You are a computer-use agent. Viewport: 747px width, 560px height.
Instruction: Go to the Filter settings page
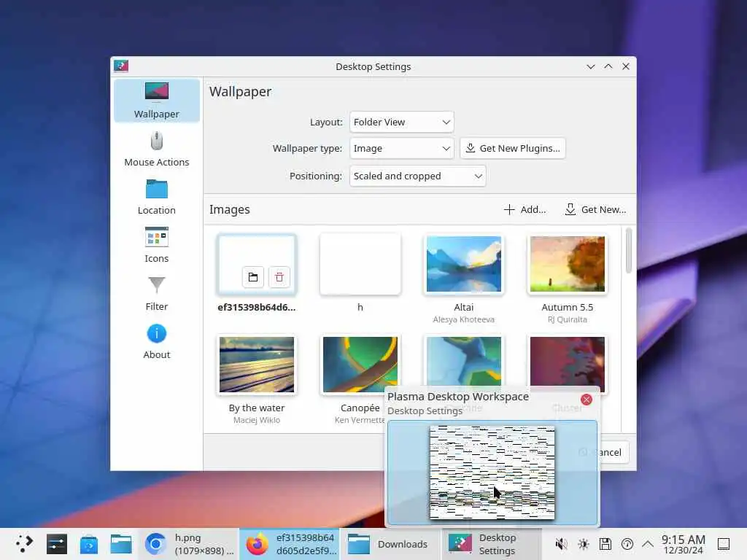(156, 293)
